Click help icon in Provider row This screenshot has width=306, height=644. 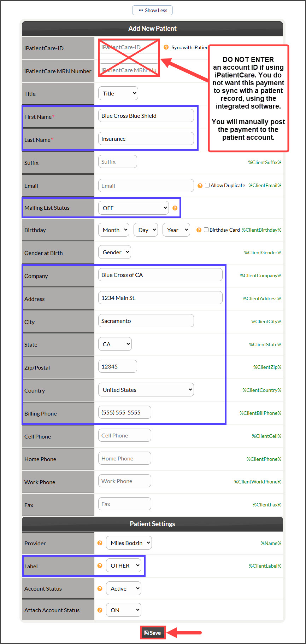(x=100, y=543)
